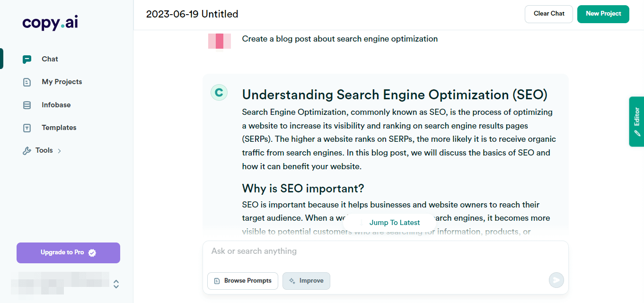The height and width of the screenshot is (303, 644).
Task: Click the copy.ai logo
Action: tap(49, 23)
